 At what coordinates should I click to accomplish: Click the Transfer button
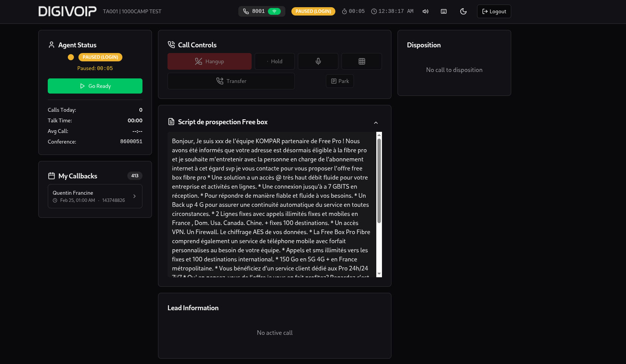point(231,81)
